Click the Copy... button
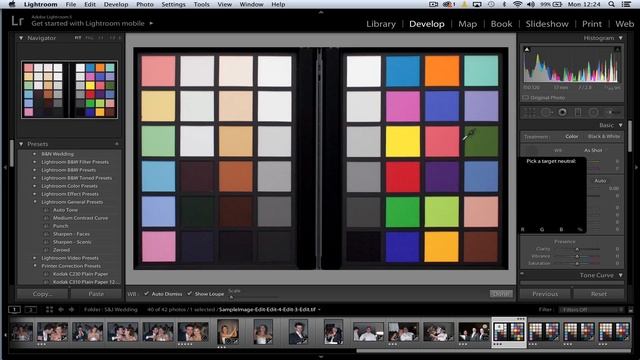 (x=42, y=293)
